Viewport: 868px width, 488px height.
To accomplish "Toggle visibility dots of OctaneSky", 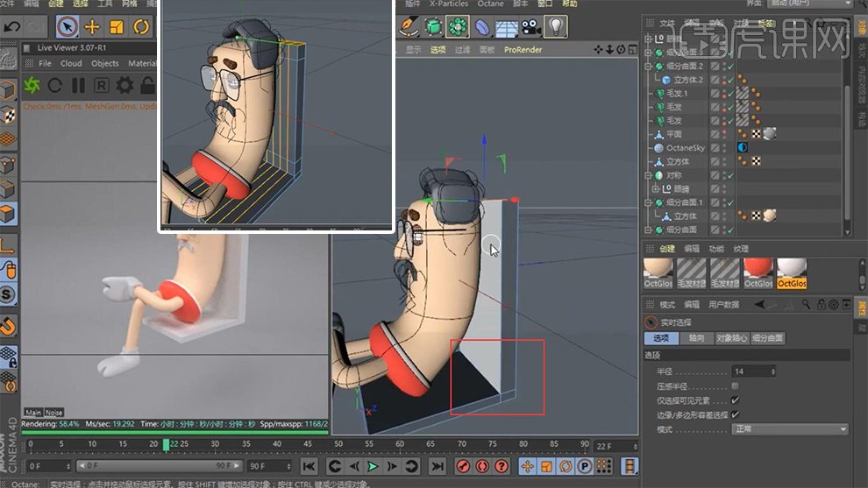I will 724,148.
